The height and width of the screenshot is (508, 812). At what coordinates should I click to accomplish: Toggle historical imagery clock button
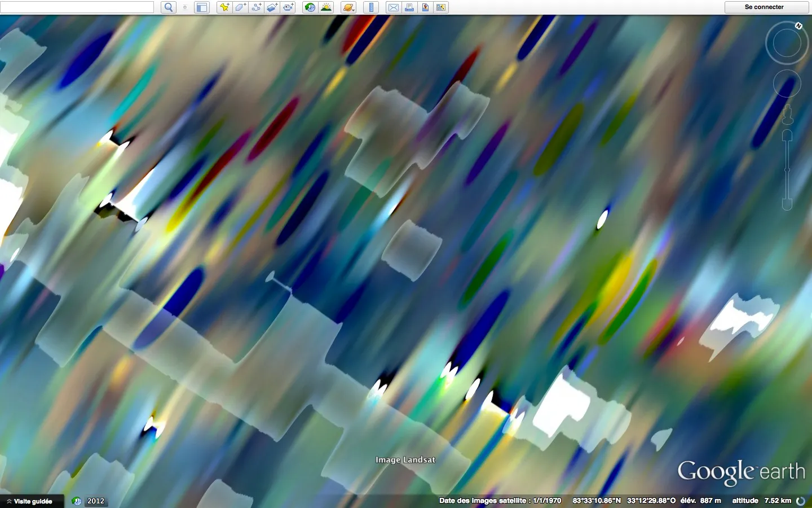[310, 7]
